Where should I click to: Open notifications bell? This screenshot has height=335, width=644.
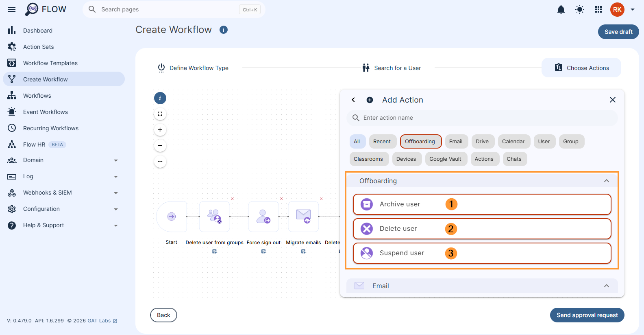(x=561, y=9)
